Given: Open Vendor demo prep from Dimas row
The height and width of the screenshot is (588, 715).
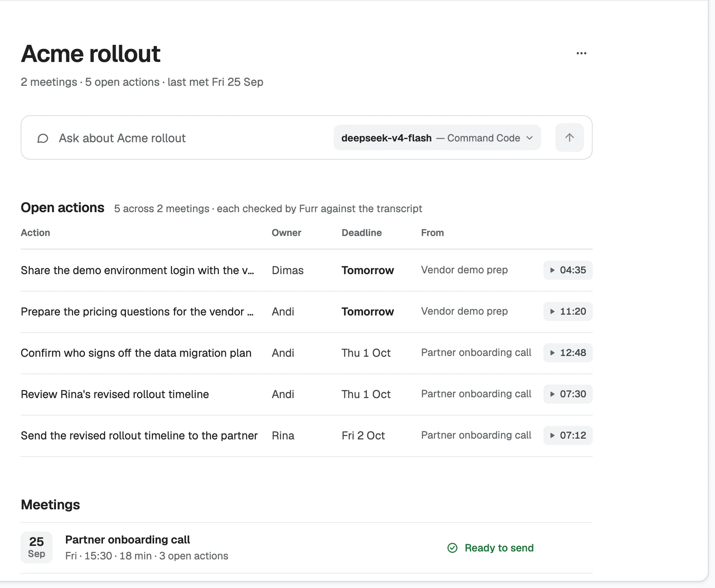Looking at the screenshot, I should (464, 270).
